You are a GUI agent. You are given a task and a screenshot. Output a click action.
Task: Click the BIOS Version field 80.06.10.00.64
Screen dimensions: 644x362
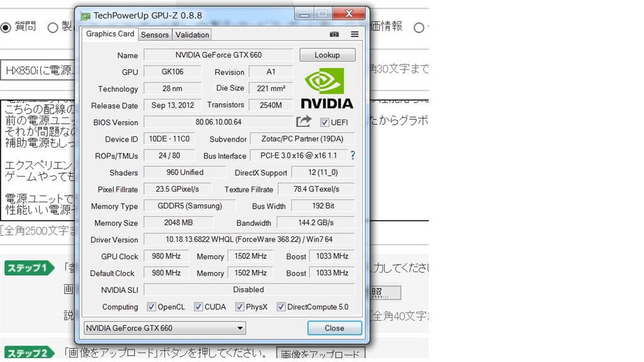pyautogui.click(x=218, y=122)
